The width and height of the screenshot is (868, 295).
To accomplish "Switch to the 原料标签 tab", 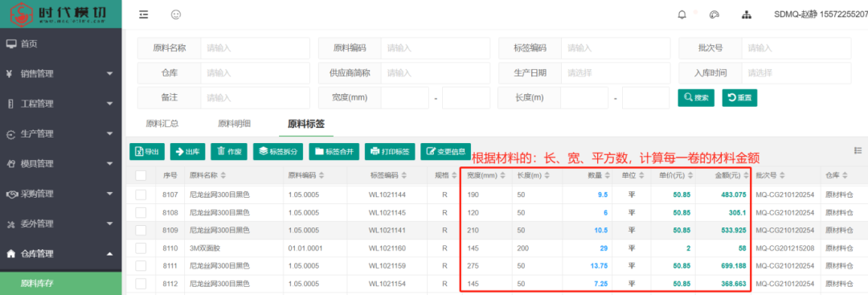I will (x=306, y=124).
